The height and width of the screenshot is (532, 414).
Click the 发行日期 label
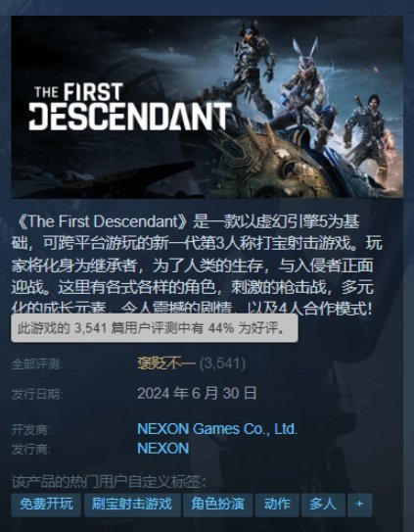tap(36, 394)
